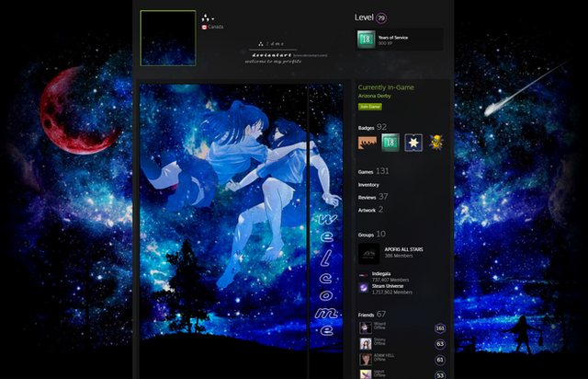
Task: Click the level 79 badge circle
Action: click(381, 18)
